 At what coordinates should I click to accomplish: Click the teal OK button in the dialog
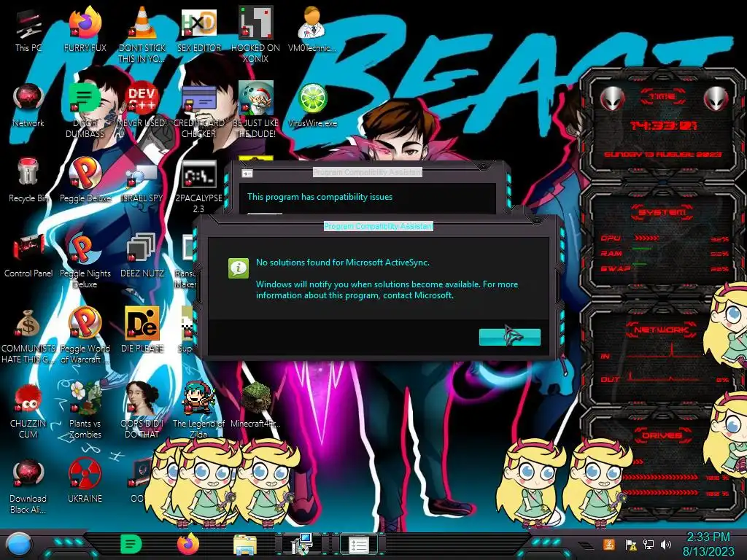point(509,337)
